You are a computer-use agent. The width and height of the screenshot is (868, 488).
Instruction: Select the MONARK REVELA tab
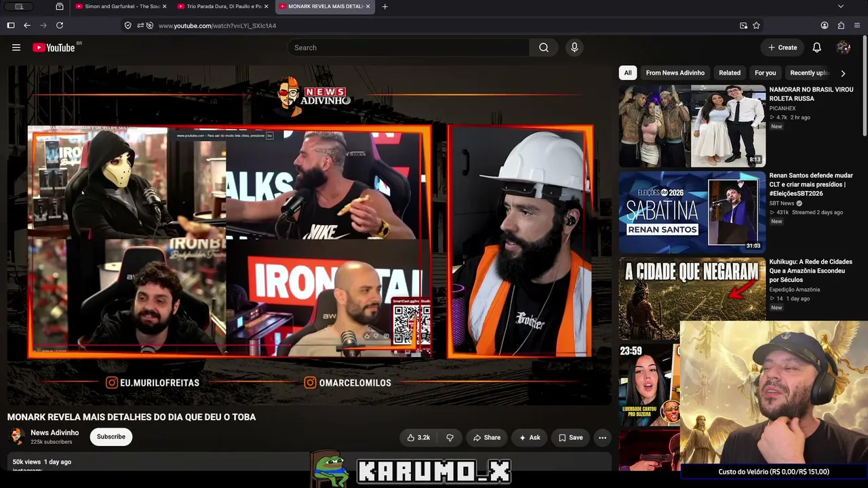324,7
